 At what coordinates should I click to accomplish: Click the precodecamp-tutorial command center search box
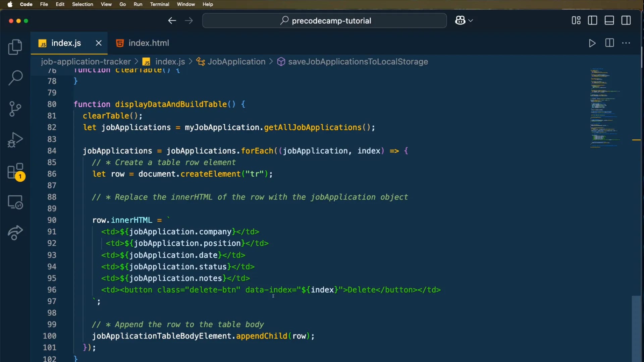(324, 21)
